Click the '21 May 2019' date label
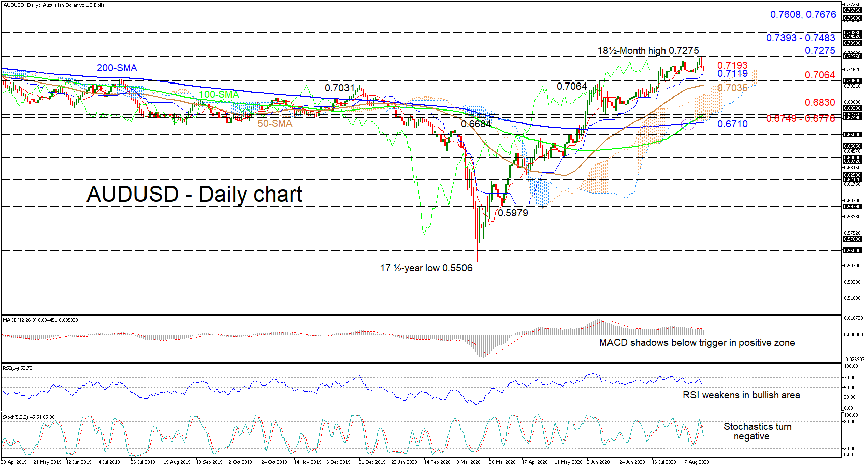Image resolution: width=868 pixels, height=468 pixels. 47,462
